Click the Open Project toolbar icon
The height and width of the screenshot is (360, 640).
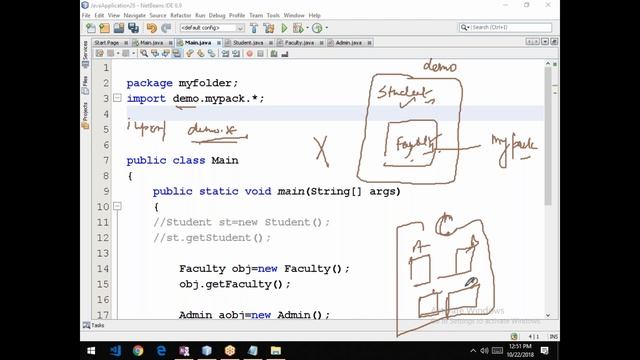click(x=119, y=28)
